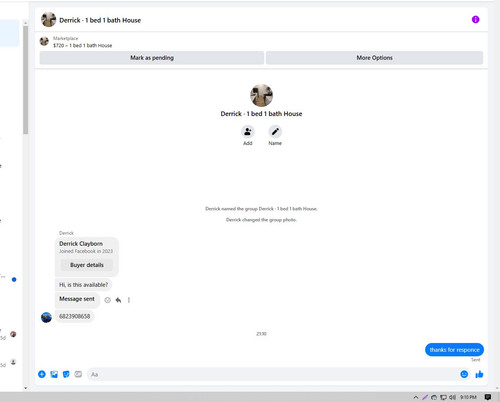Click the 'Hi, is this available?' message
Image resolution: width=500 pixels, height=402 pixels.
(x=83, y=285)
